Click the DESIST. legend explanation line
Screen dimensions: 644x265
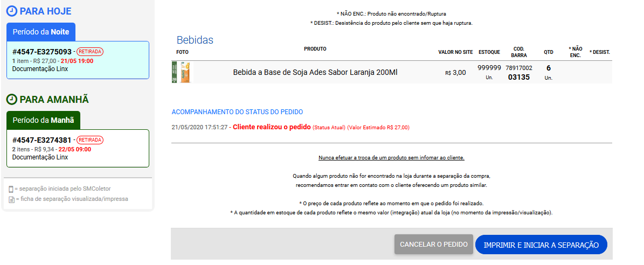click(x=391, y=23)
